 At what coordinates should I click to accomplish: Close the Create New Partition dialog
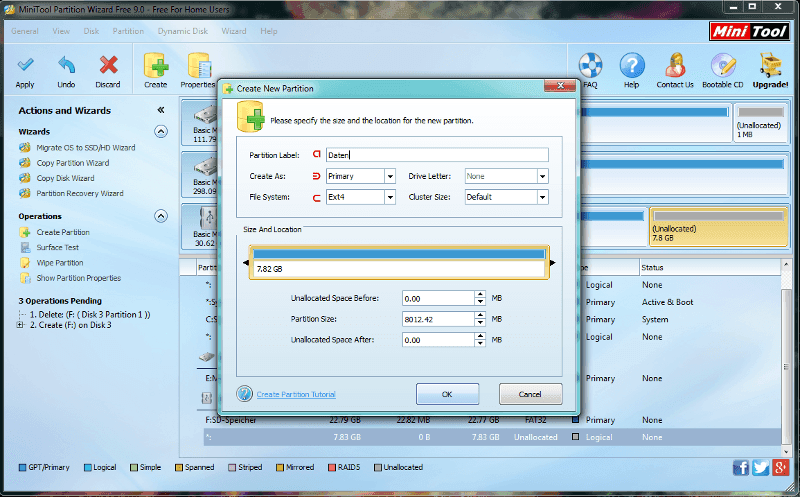560,86
